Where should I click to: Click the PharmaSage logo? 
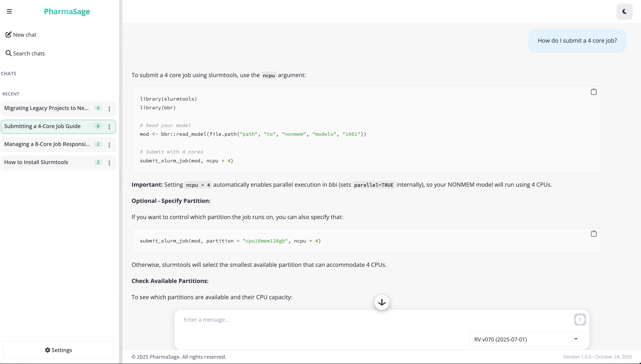tap(67, 12)
